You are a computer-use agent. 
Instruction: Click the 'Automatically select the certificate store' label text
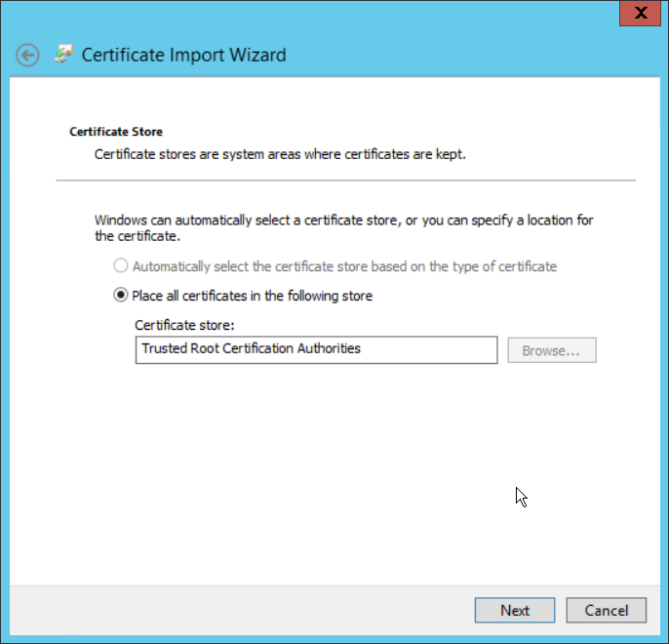[344, 265]
